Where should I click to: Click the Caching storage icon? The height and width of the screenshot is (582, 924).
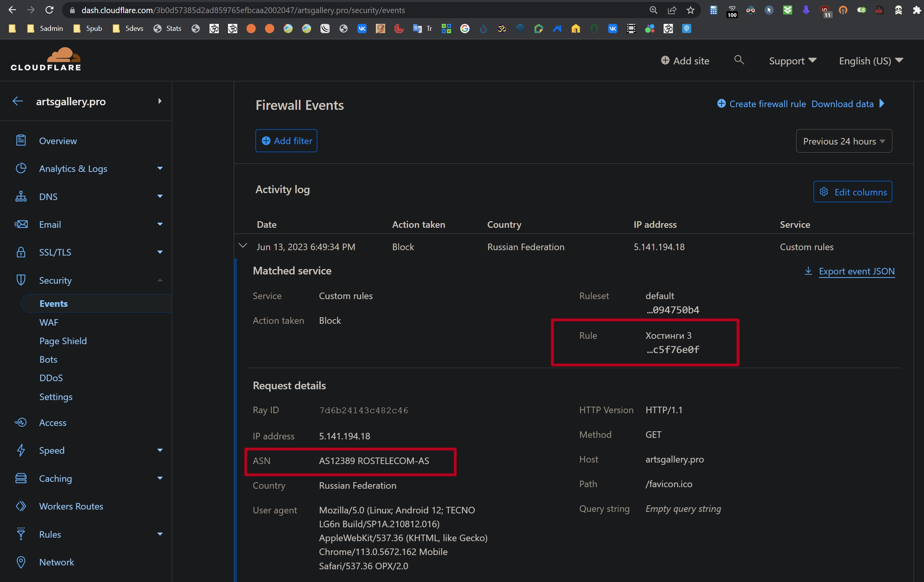point(21,478)
